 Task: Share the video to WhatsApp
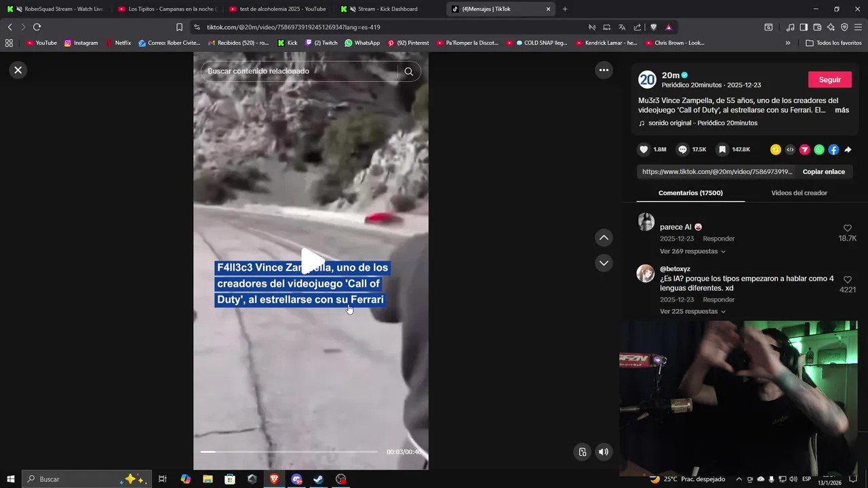[819, 149]
